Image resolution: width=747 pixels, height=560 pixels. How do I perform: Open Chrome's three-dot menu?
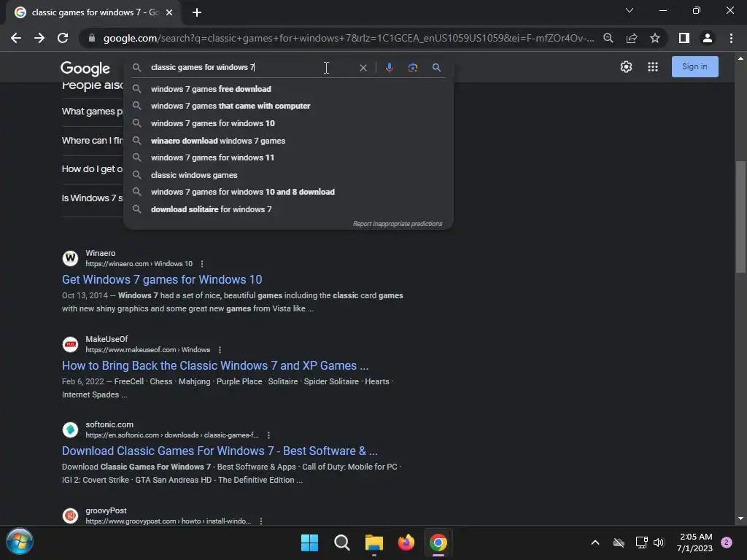731,38
